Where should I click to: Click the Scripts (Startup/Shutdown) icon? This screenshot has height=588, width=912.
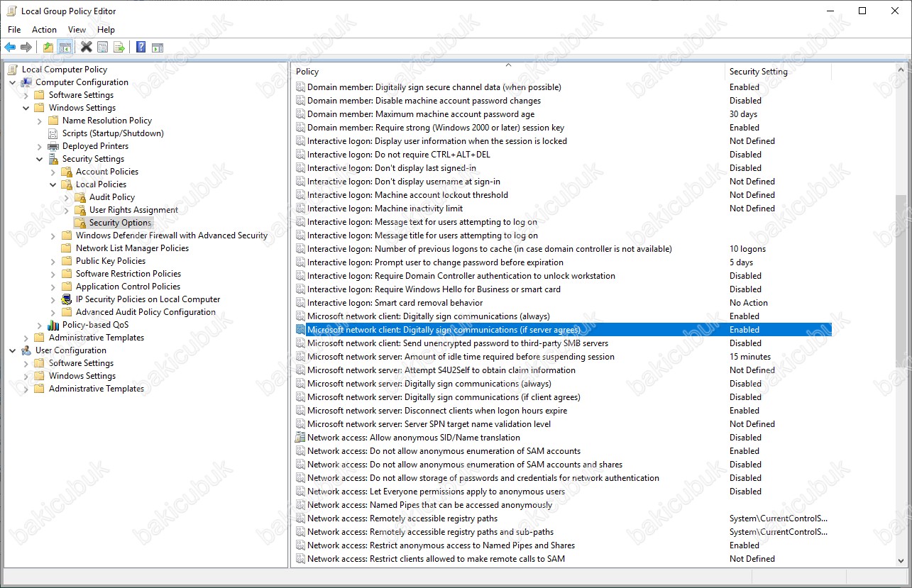click(x=54, y=133)
